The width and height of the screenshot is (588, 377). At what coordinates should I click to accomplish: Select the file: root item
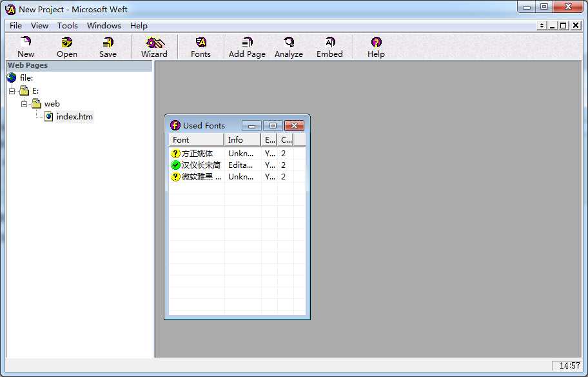pyautogui.click(x=26, y=77)
